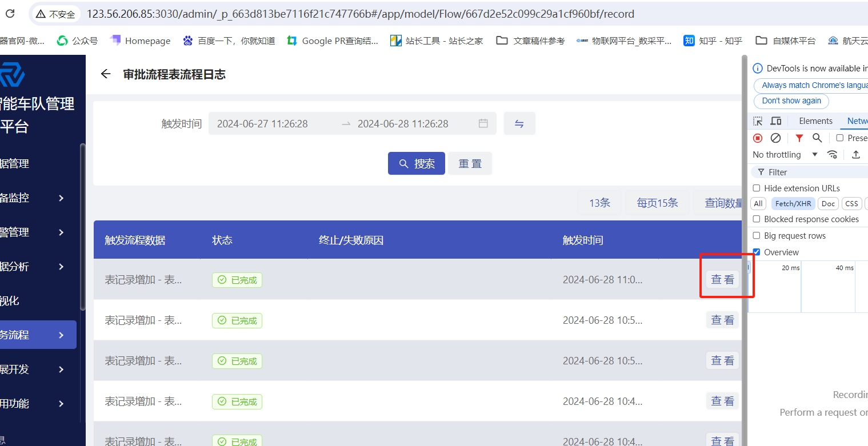Open the 每页15条 page size selector

click(x=657, y=203)
